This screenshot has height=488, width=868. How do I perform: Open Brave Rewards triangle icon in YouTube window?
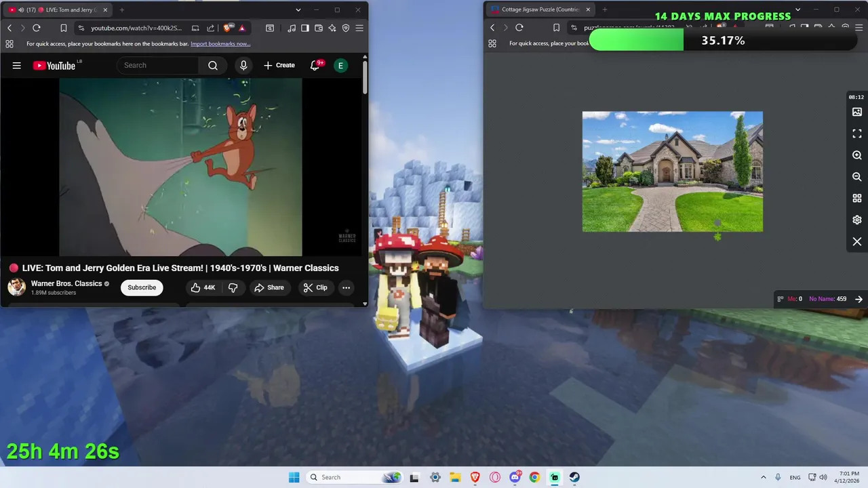coord(241,28)
